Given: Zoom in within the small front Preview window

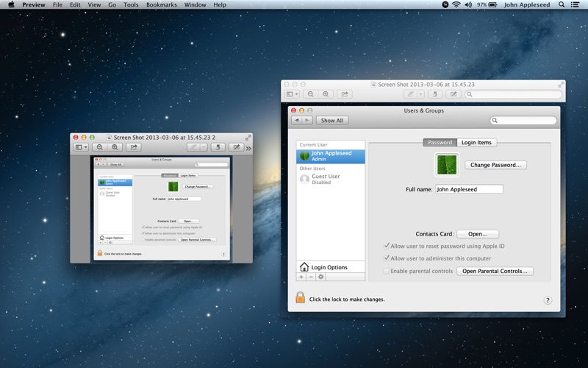Looking at the screenshot, I should click(x=115, y=147).
